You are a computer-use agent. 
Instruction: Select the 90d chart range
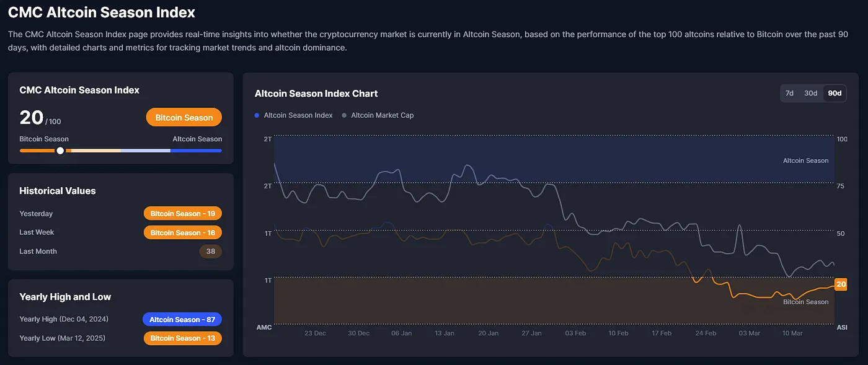(x=835, y=93)
